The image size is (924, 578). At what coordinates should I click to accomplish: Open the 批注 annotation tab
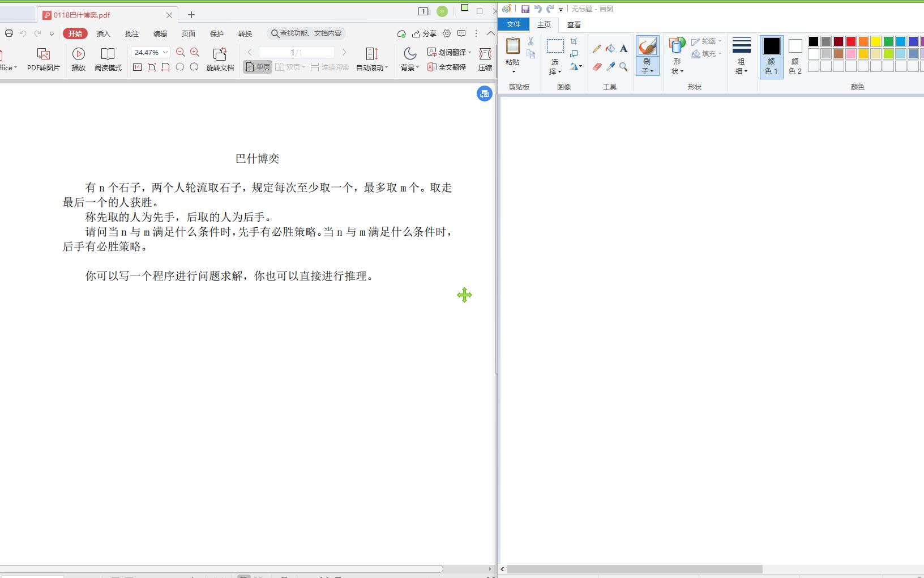coord(132,33)
